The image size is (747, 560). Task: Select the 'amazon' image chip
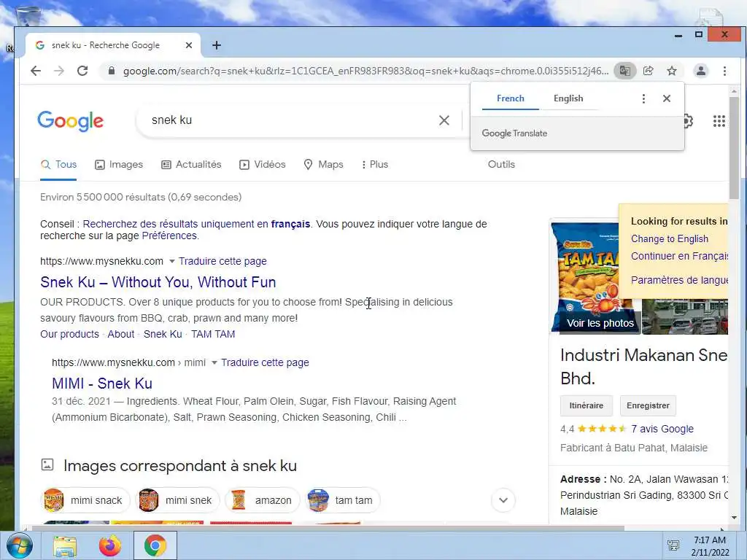click(262, 500)
